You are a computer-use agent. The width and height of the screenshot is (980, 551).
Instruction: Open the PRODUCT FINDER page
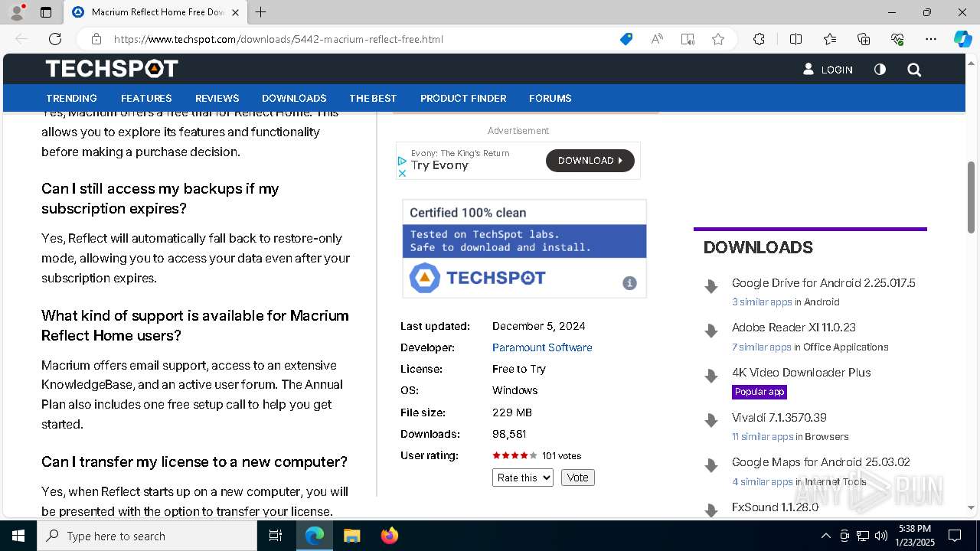tap(463, 98)
